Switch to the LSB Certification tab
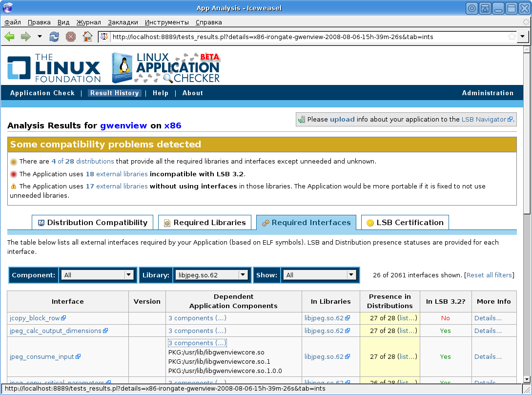532x395 pixels. coord(405,223)
